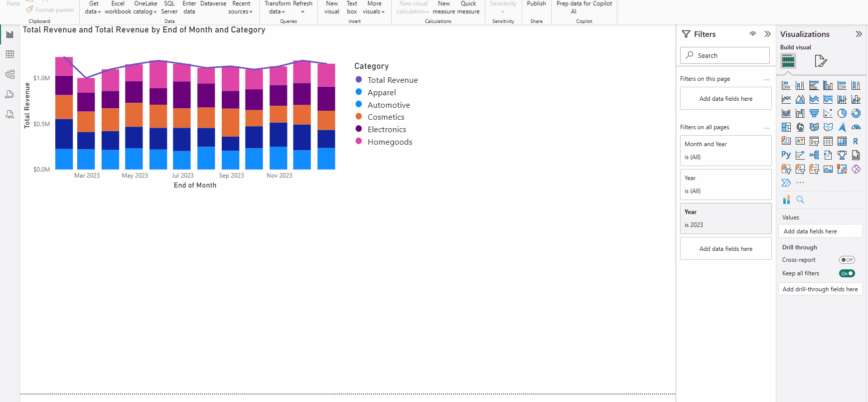Turn on the Cross-report toggle
Image resolution: width=868 pixels, height=402 pixels.
pyautogui.click(x=847, y=260)
